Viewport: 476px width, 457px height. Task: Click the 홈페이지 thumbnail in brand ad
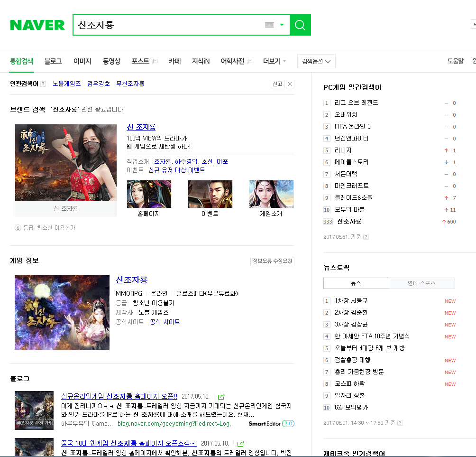pos(149,194)
